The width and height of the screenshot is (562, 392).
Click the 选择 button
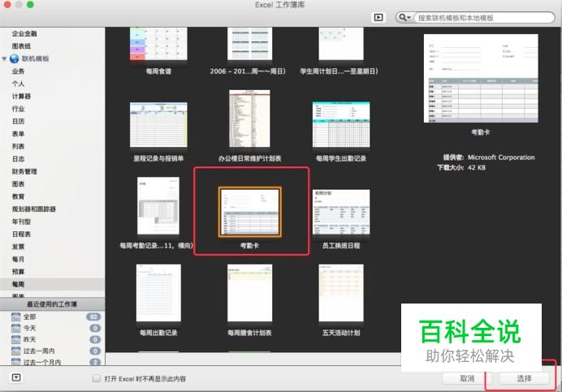(x=524, y=378)
